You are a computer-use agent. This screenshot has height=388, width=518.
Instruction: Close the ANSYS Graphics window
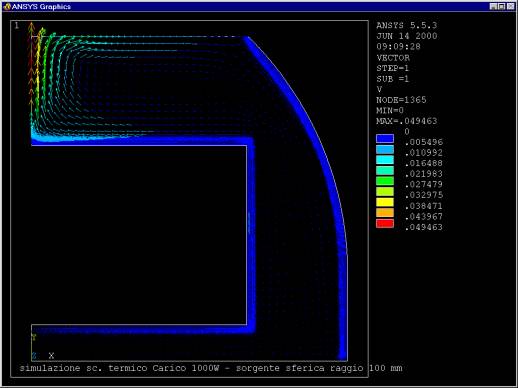(x=511, y=6)
